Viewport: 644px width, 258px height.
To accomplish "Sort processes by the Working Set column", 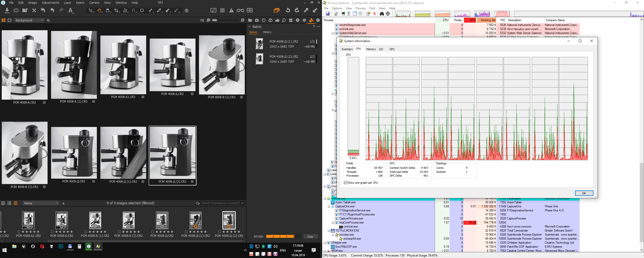I will 486,20.
